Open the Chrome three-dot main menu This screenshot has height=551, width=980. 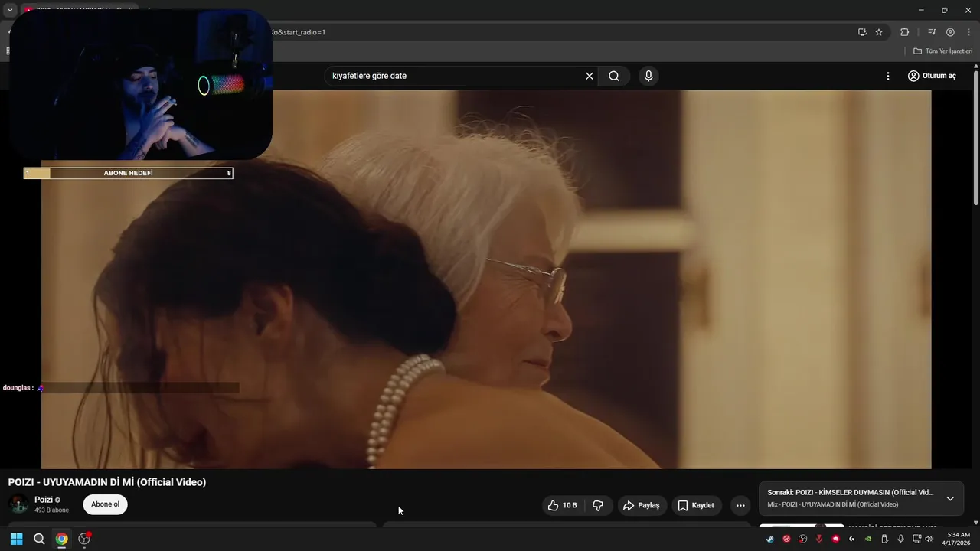tap(969, 32)
